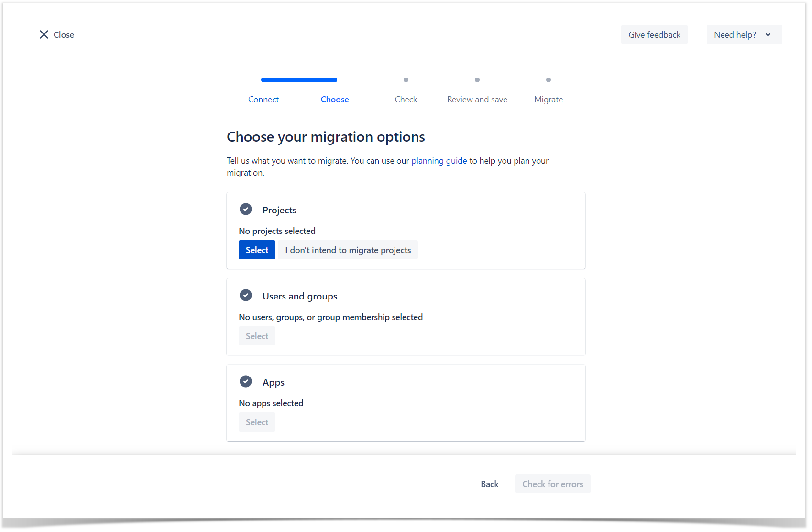Click the X close icon
812x532 pixels.
pyautogui.click(x=44, y=34)
